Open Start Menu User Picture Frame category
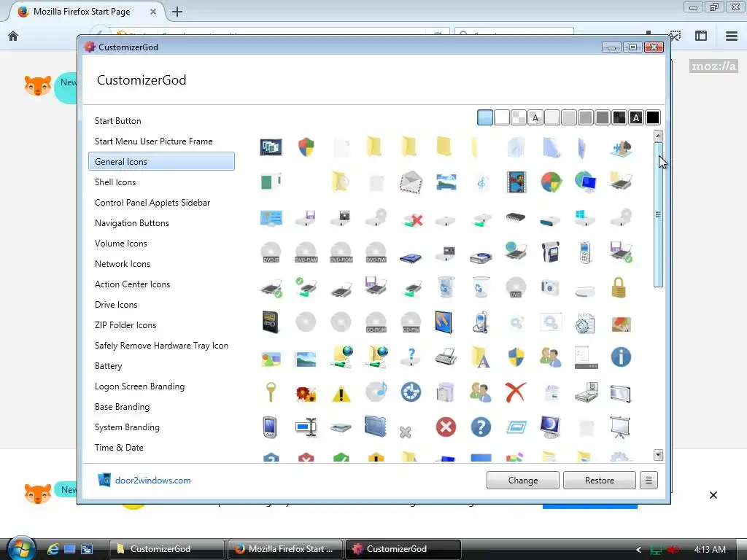Viewport: 747px width, 560px height. coord(153,141)
